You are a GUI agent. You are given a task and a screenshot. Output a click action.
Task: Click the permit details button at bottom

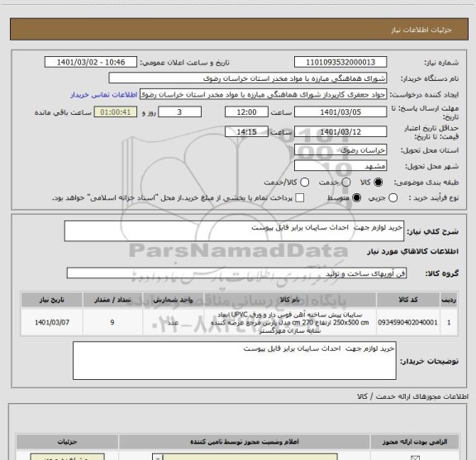[x=68, y=457]
